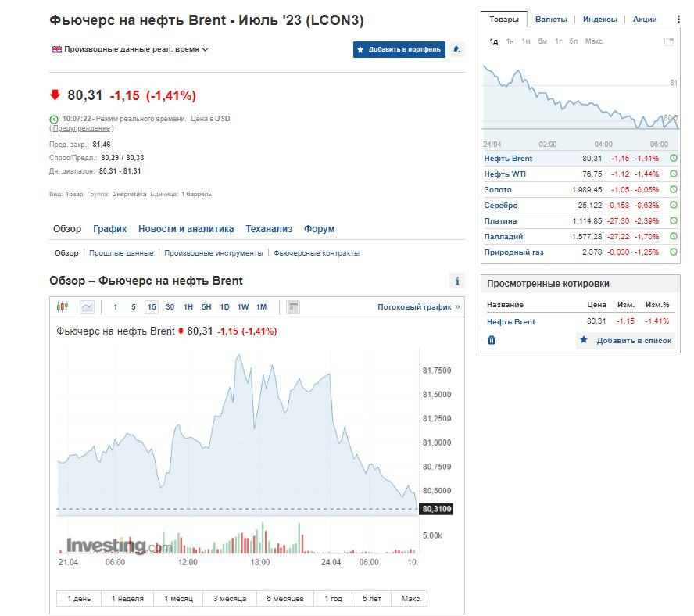Click the info icon beside the Обзор heading

click(x=457, y=281)
